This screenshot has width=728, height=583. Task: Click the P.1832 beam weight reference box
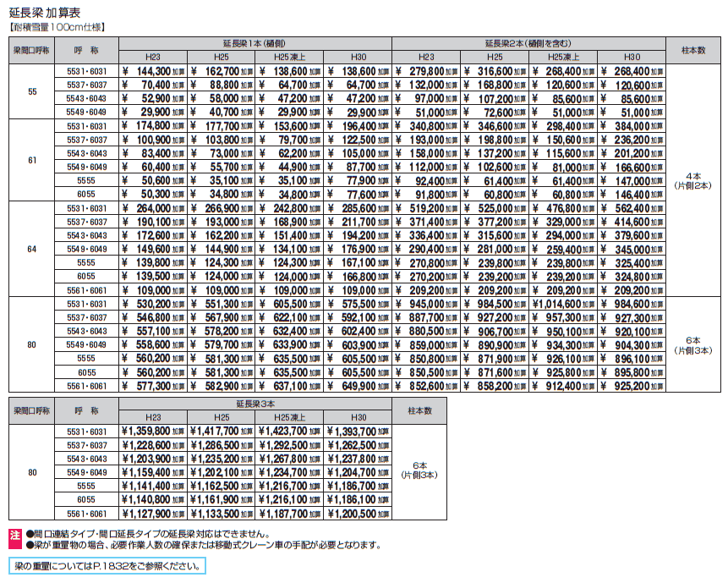[107, 566]
